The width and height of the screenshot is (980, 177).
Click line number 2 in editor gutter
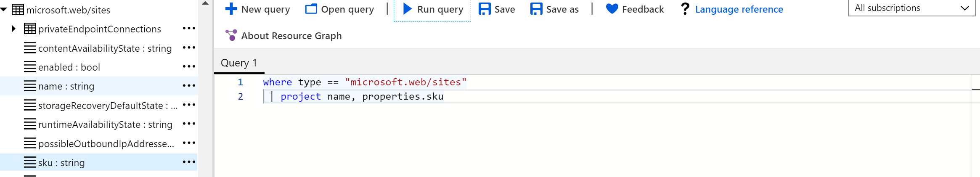(241, 96)
